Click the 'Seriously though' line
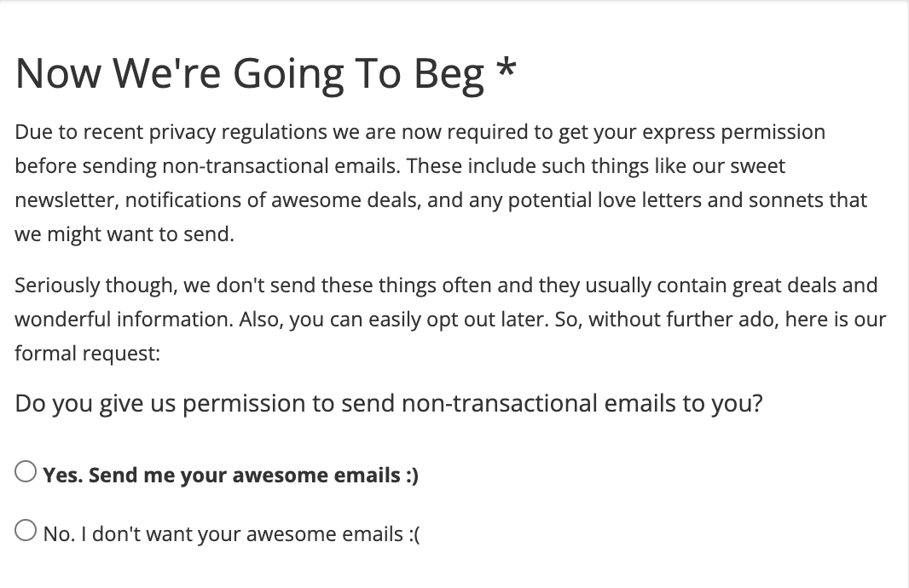The image size is (909, 588). point(446,285)
